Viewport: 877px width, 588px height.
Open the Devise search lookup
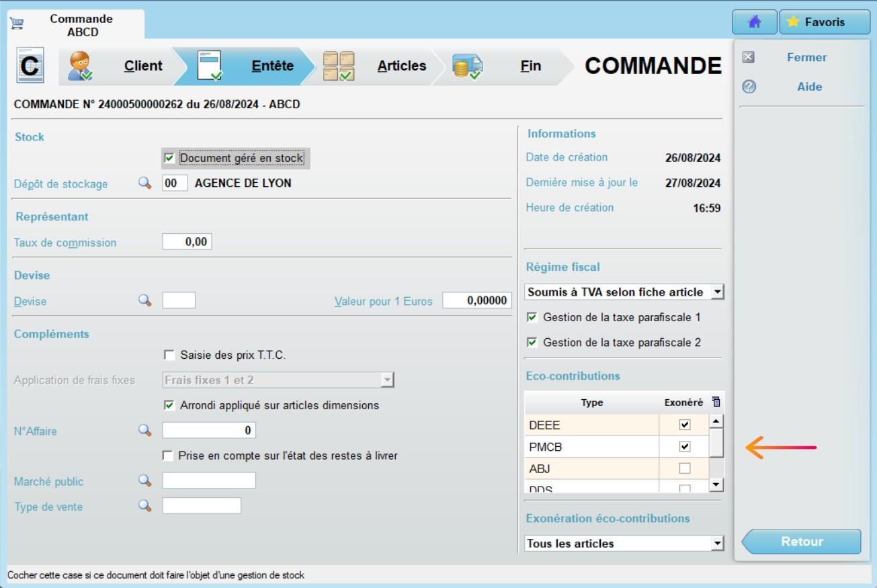point(144,301)
